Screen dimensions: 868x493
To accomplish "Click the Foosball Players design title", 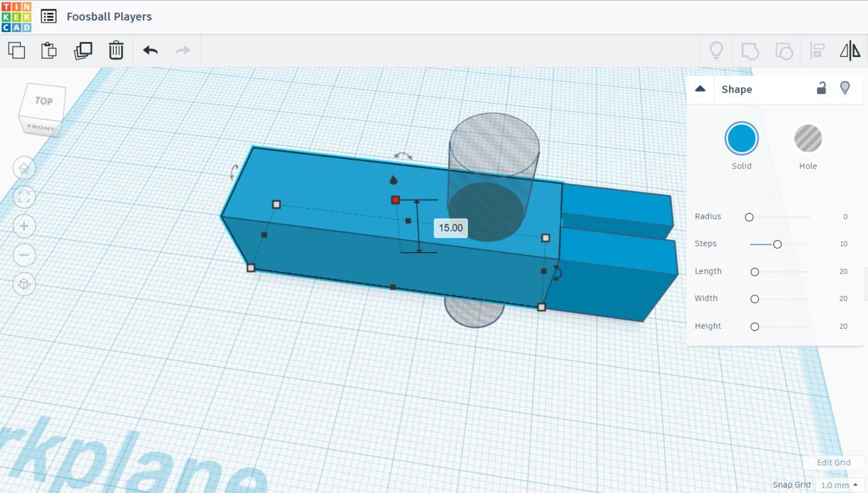I will (109, 16).
